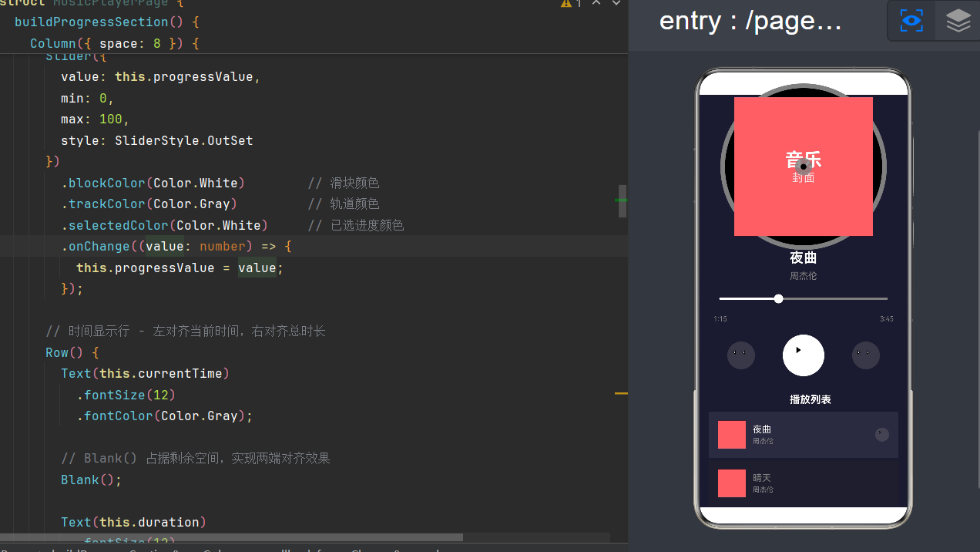Image resolution: width=980 pixels, height=552 pixels.
Task: Click style: SliderStyle.OutSet line
Action: pyautogui.click(x=157, y=141)
